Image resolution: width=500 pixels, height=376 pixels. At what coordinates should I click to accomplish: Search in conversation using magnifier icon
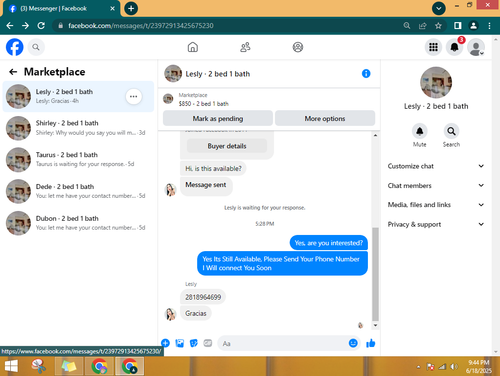click(451, 131)
